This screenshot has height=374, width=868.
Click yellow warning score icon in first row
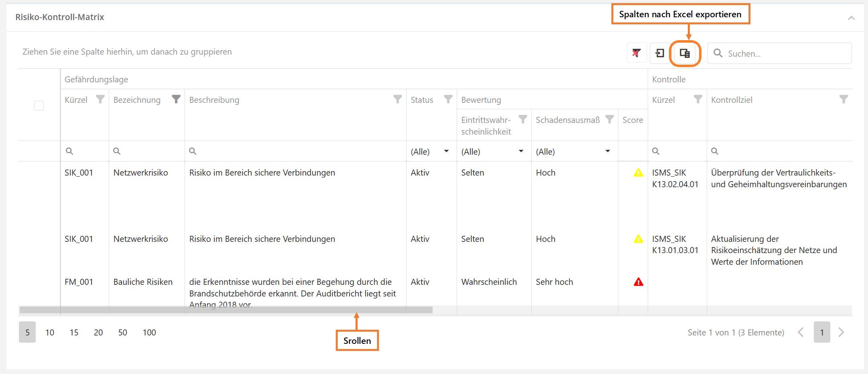tap(638, 173)
